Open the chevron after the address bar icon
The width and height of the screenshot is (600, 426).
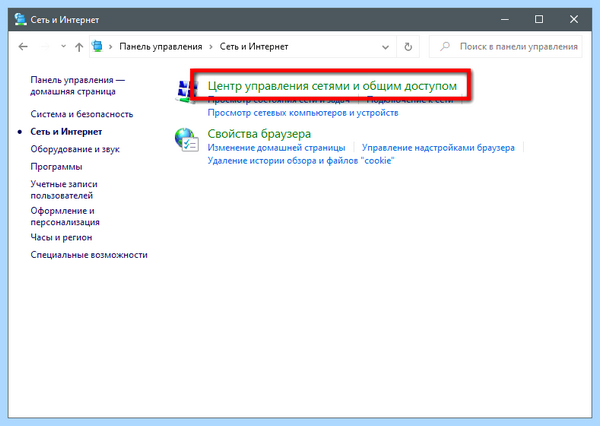pos(111,47)
